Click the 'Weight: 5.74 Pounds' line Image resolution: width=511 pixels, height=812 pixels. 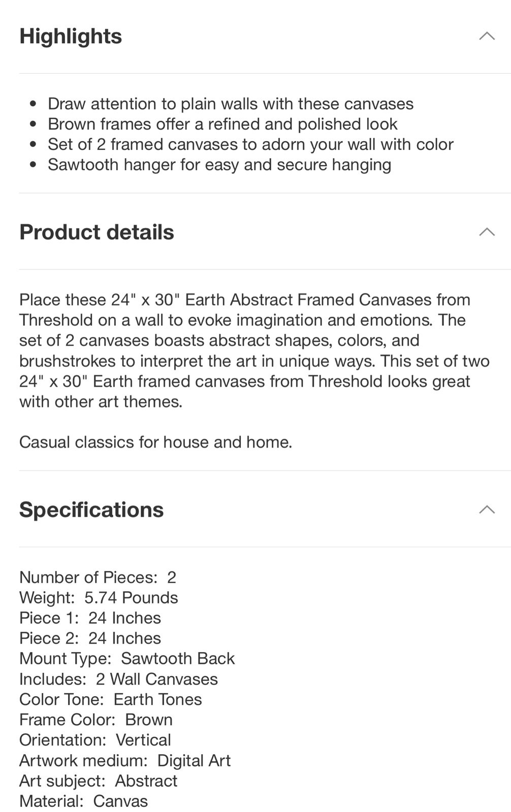click(x=99, y=598)
